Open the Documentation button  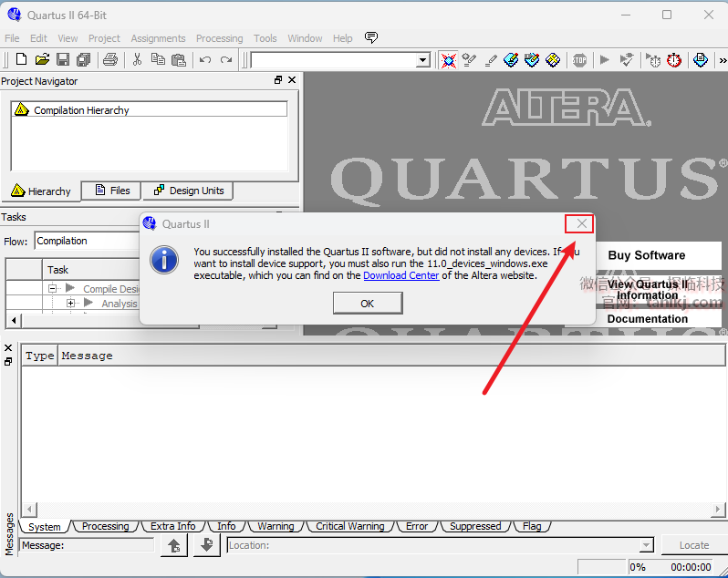tap(647, 319)
